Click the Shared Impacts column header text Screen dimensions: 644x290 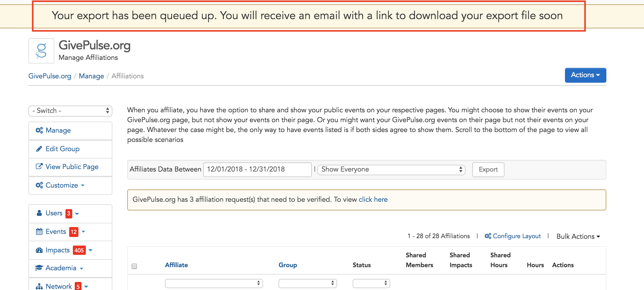461,260
